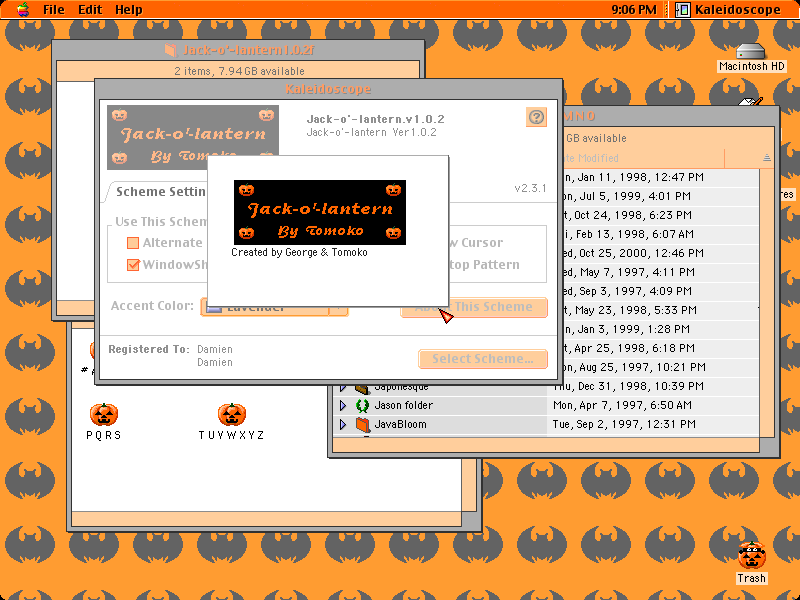The image size is (800, 600).
Task: Click the sort order button in the list window
Action: point(767,158)
